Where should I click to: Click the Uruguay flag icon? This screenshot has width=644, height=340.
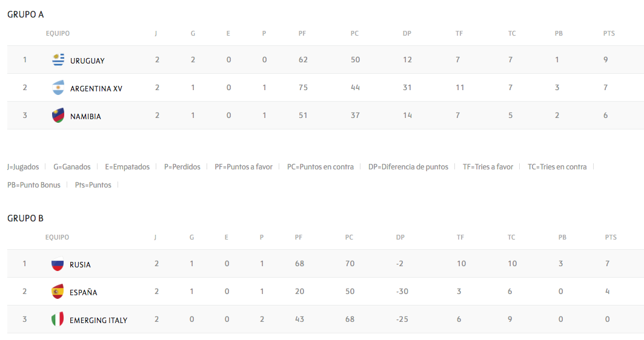[58, 60]
